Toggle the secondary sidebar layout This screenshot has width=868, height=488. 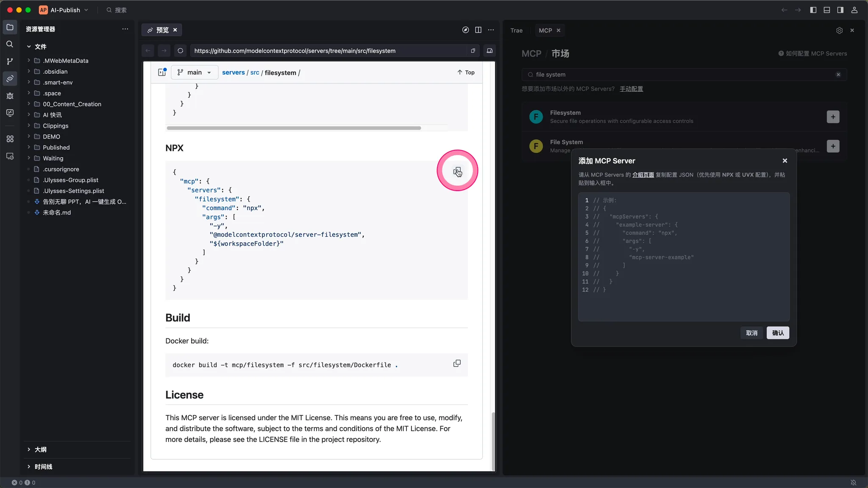[x=840, y=10]
